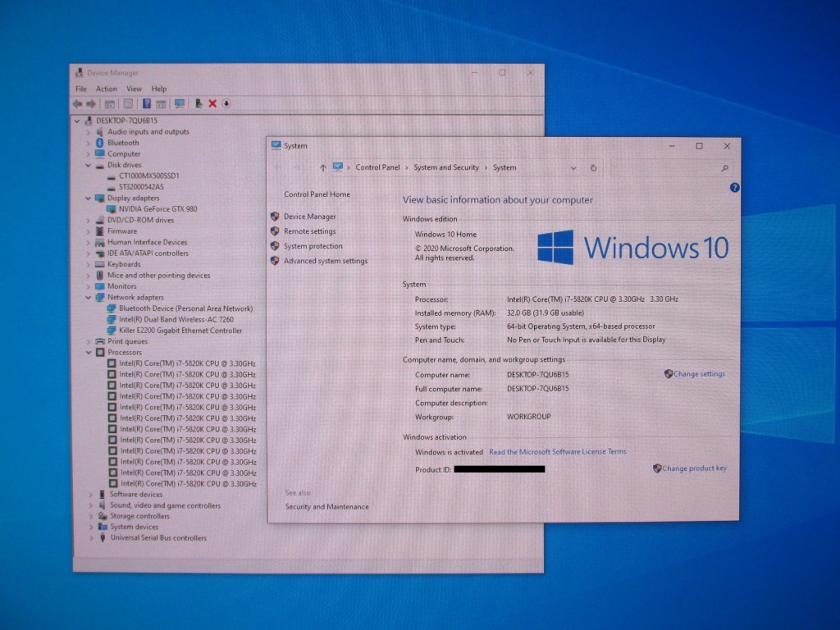Expand the Computer category
Viewport: 840px width, 630px height.
click(89, 154)
